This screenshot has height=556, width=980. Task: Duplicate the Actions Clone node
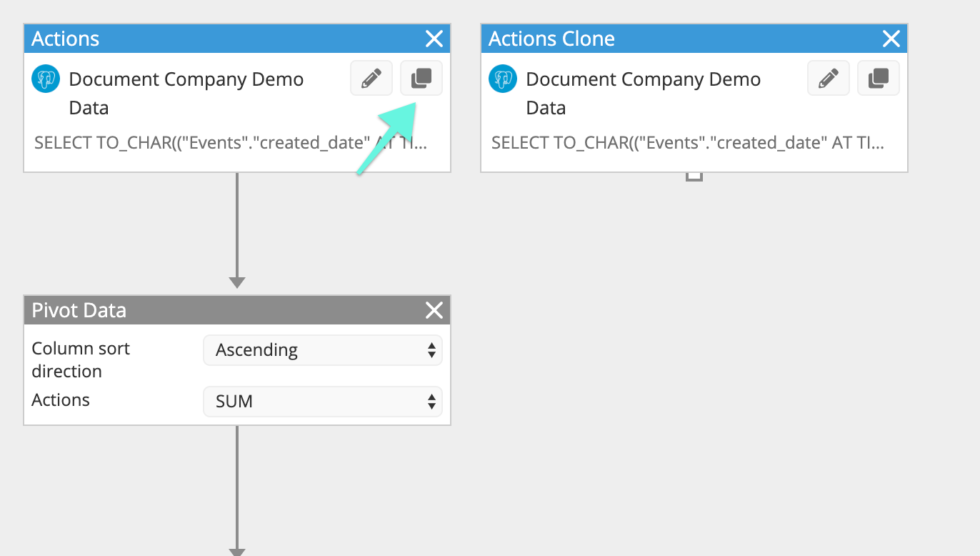879,78
